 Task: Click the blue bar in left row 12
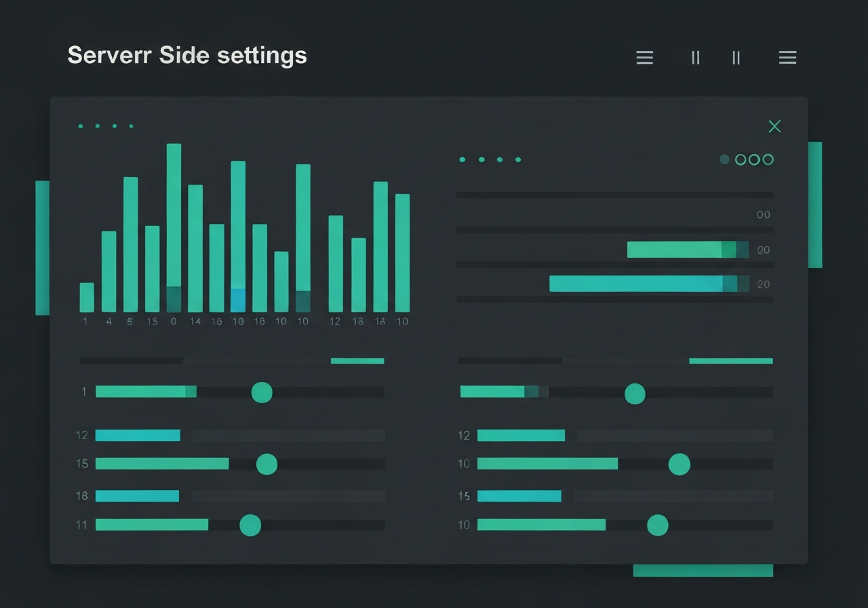pos(138,435)
